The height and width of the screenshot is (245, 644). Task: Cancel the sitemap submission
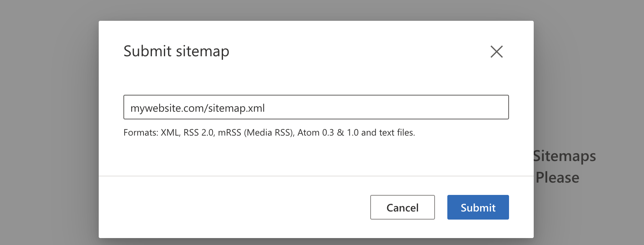click(x=402, y=207)
